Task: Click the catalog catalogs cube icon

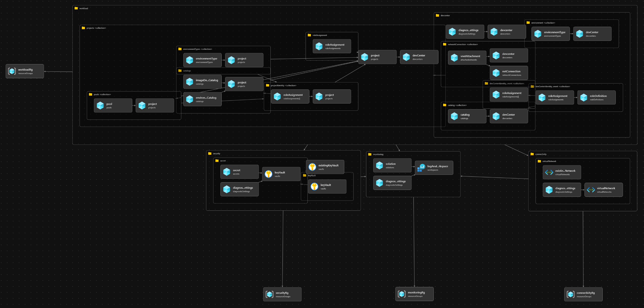Action: coord(454,116)
